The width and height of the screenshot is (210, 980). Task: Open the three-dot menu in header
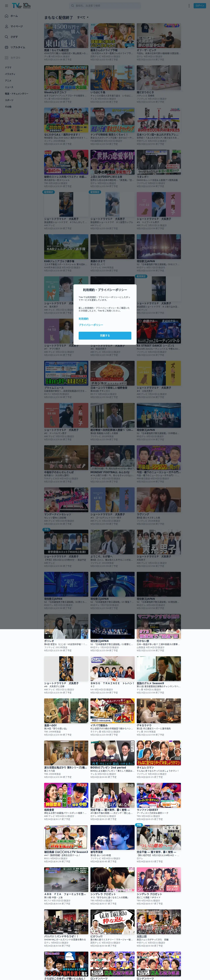[189, 6]
